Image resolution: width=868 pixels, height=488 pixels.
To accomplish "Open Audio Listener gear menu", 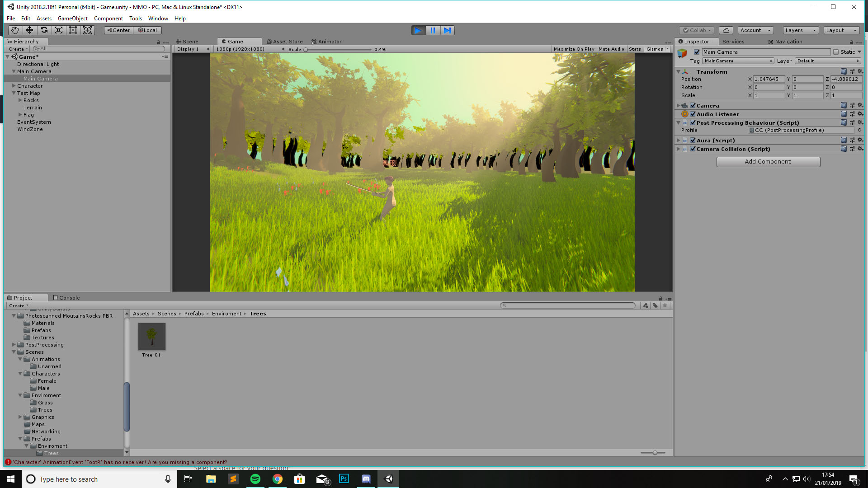I will (x=860, y=114).
